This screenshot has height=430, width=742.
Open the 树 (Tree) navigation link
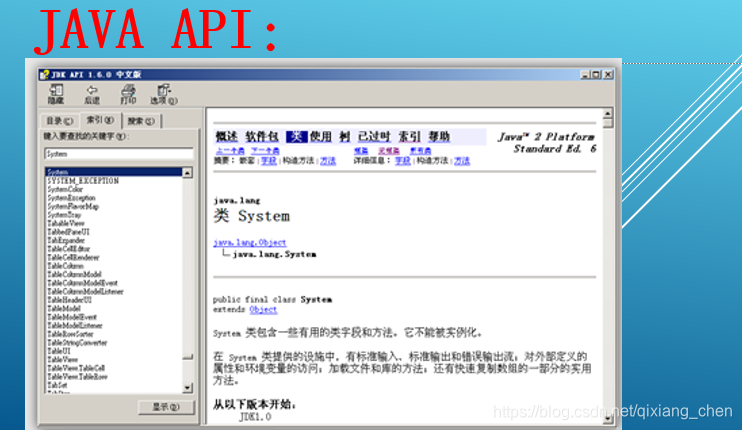click(x=344, y=137)
